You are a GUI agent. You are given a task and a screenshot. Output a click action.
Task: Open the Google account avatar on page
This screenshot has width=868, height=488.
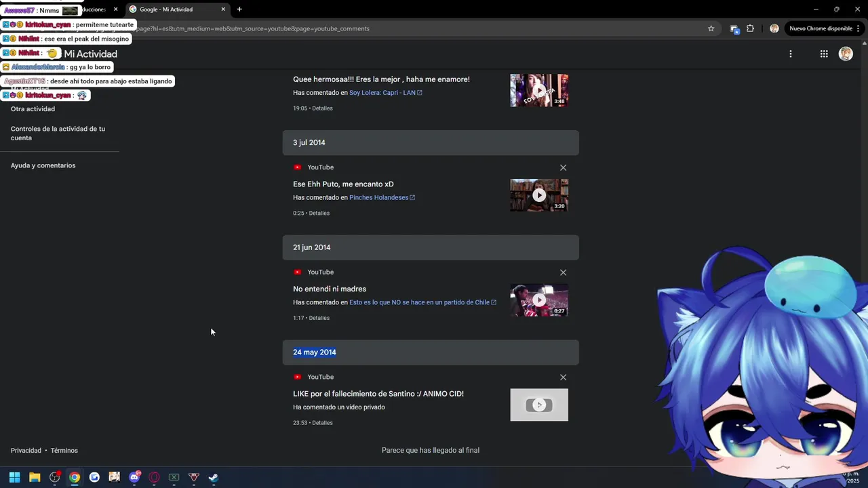click(846, 54)
